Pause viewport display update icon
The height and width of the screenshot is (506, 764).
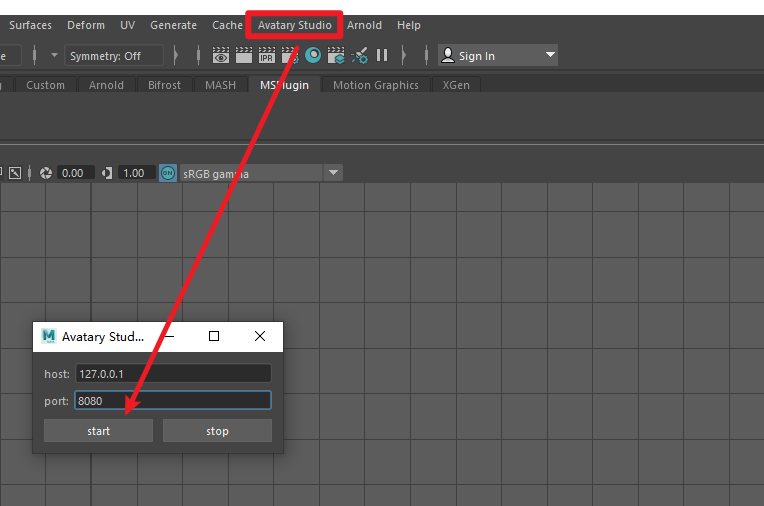382,55
